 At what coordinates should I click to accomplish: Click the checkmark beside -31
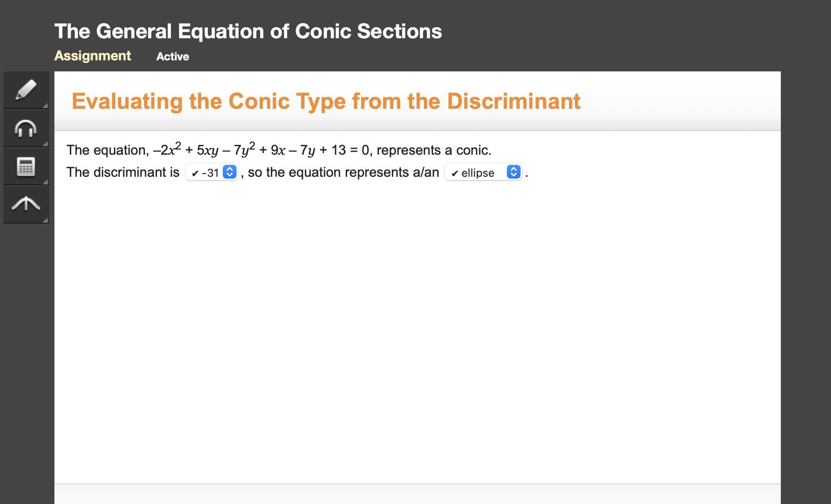pyautogui.click(x=195, y=173)
